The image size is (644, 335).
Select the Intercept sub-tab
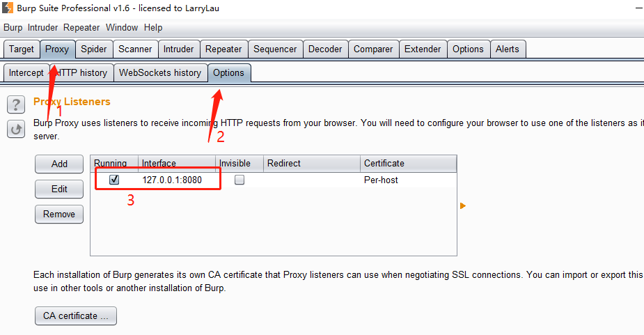[x=26, y=73]
